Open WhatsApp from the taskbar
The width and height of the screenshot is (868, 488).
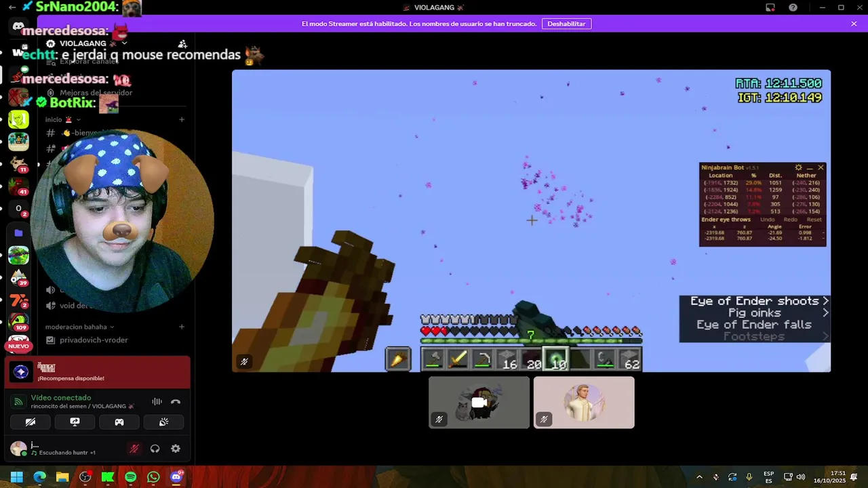pyautogui.click(x=153, y=477)
